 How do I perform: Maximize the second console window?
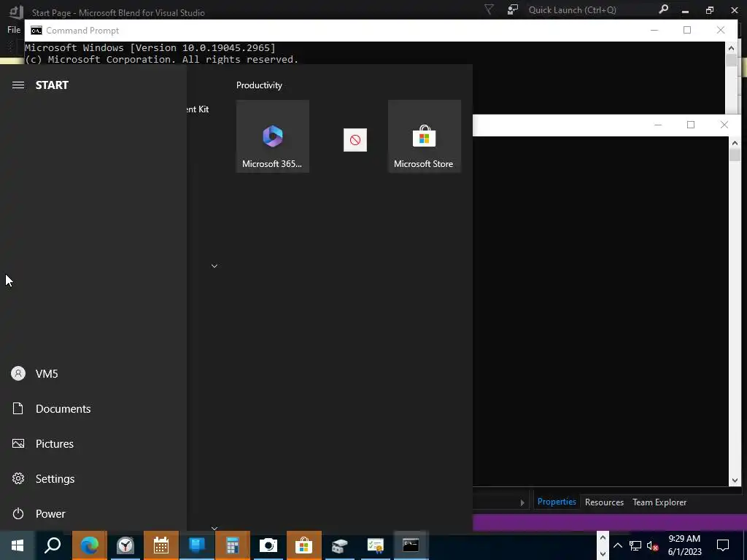tap(691, 125)
